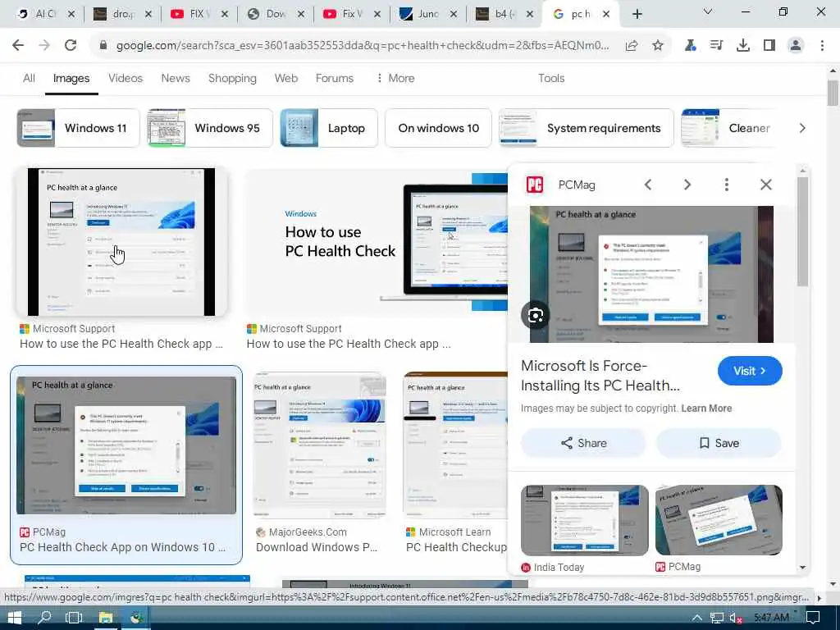Share this page via the address bar share icon
The width and height of the screenshot is (840, 630).
632,46
